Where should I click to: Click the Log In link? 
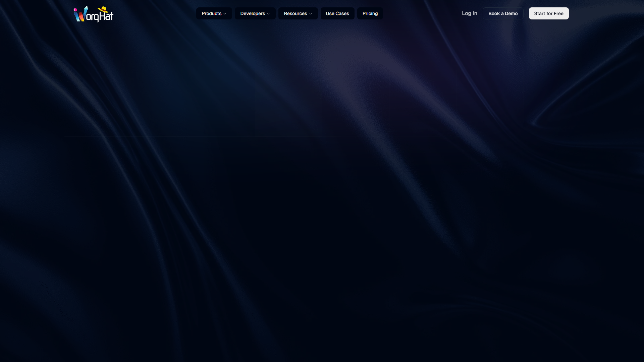click(469, 13)
